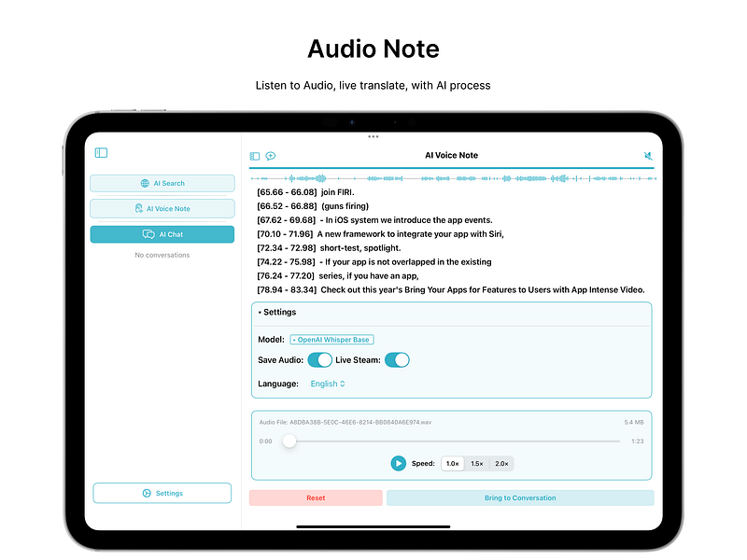The height and width of the screenshot is (560, 747).
Task: Open AI Voice Note from the sidebar
Action: pyautogui.click(x=162, y=208)
